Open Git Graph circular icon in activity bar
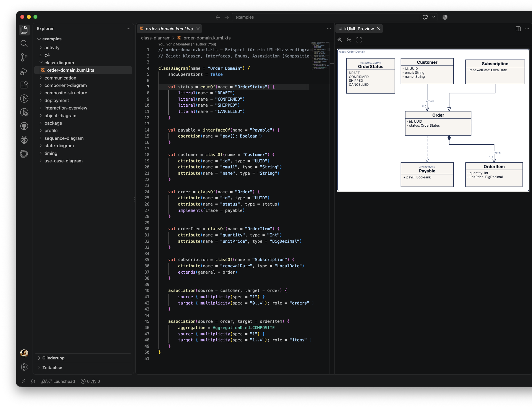Viewport: 532px width, 408px height. tap(24, 99)
